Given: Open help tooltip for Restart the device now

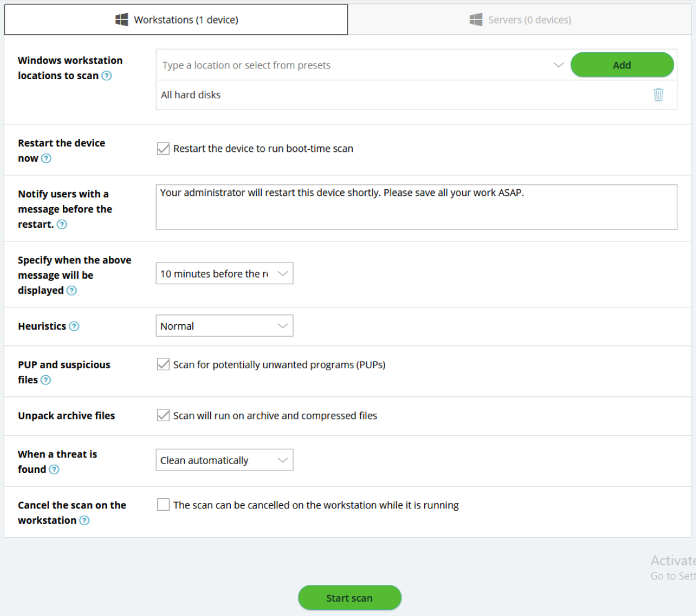Looking at the screenshot, I should click(46, 159).
